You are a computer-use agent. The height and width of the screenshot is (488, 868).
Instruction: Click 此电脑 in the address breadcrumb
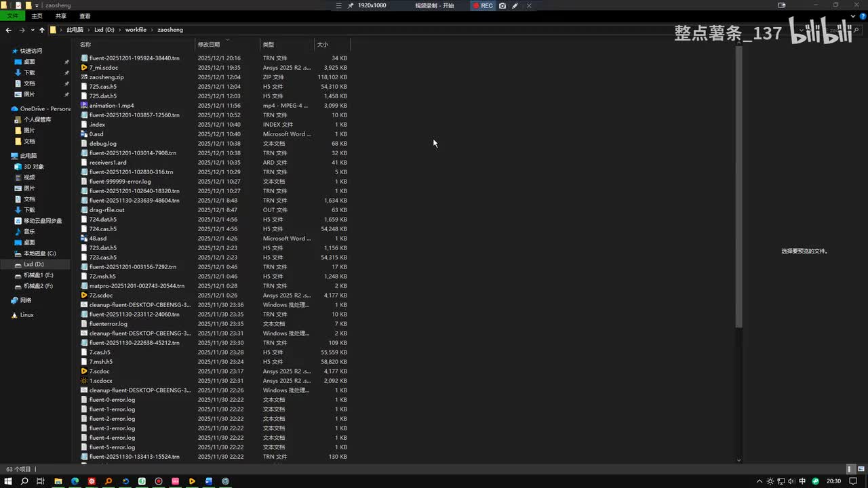click(75, 30)
